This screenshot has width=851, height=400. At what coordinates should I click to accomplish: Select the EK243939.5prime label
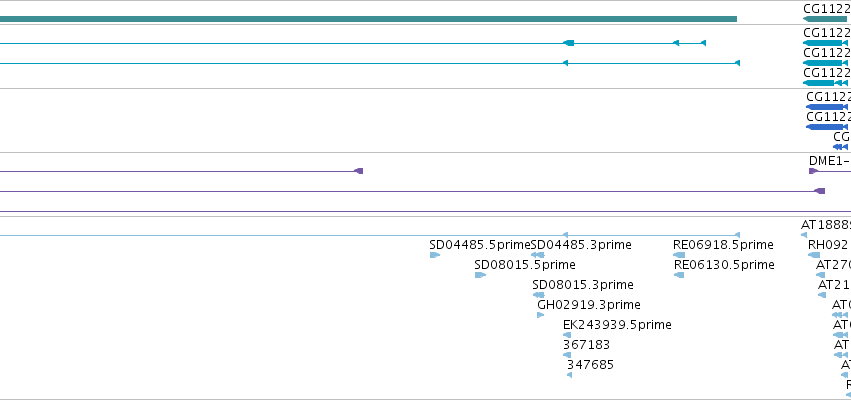(x=617, y=325)
